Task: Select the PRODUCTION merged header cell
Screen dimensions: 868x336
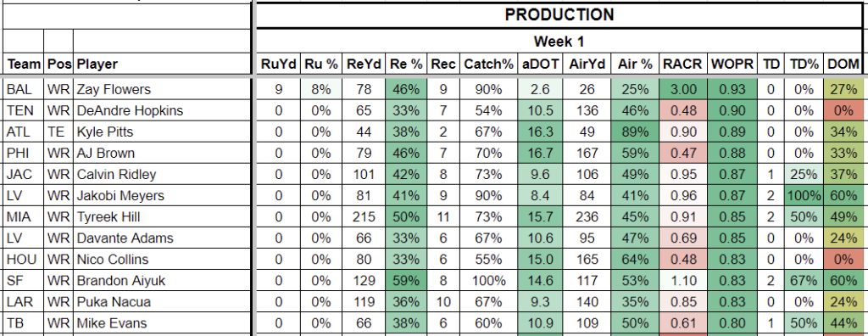Action: (x=559, y=15)
